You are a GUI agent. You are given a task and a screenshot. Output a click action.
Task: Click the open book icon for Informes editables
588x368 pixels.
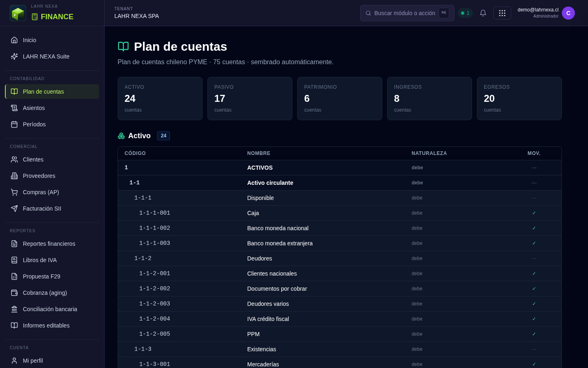point(14,325)
